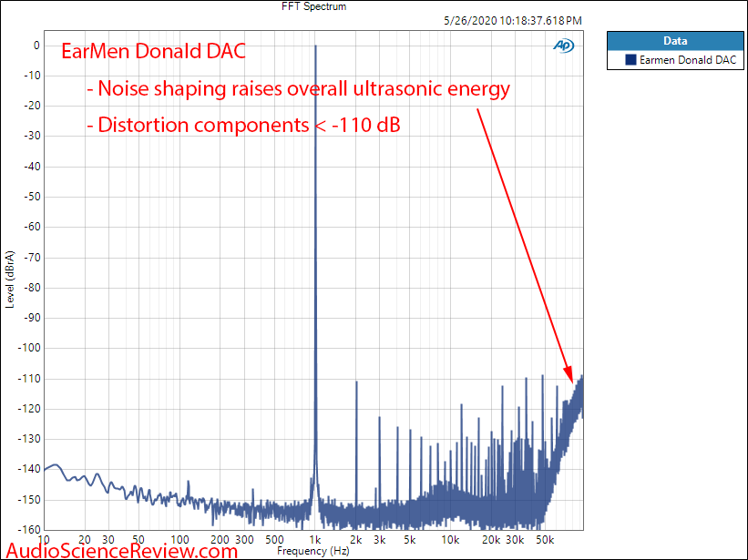Viewport: 748px width, 560px height.
Task: Click the "-40" y-axis tick label
Action: (x=33, y=167)
